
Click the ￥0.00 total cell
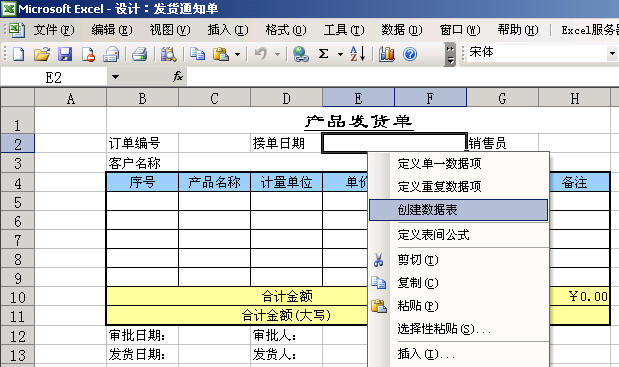(x=580, y=297)
